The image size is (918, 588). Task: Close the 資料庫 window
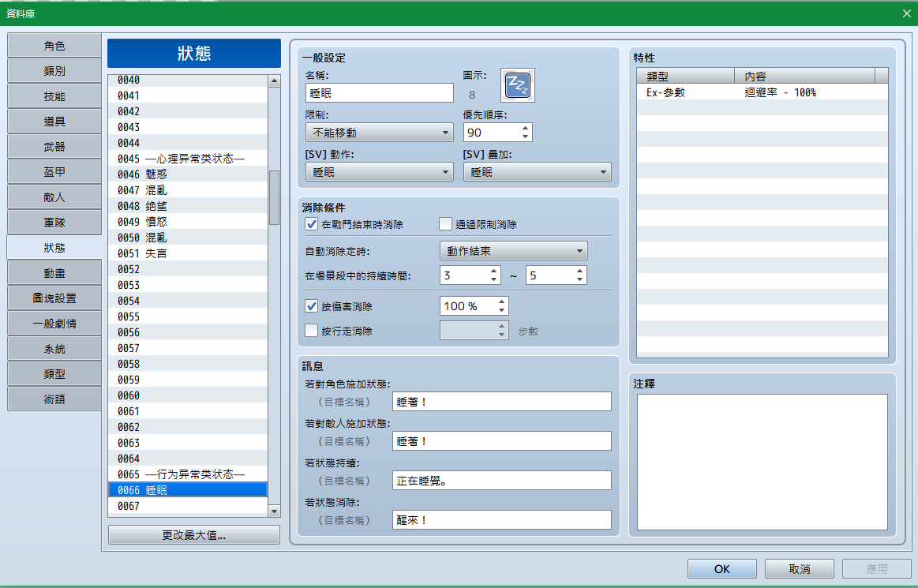point(906,13)
